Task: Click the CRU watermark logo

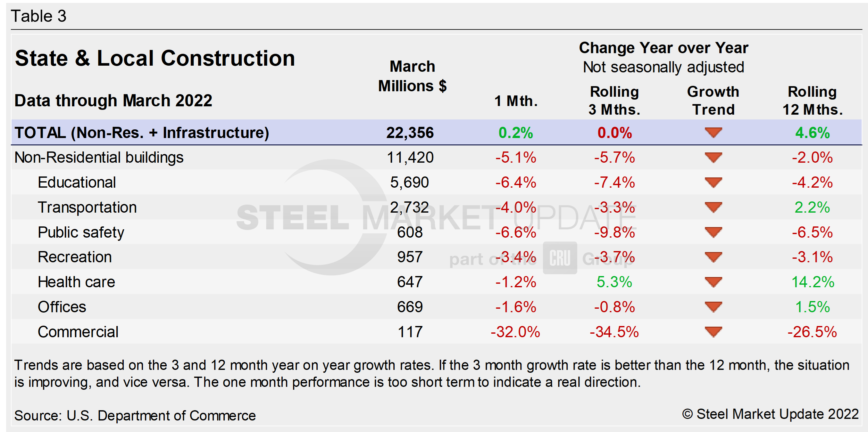Action: (x=560, y=258)
